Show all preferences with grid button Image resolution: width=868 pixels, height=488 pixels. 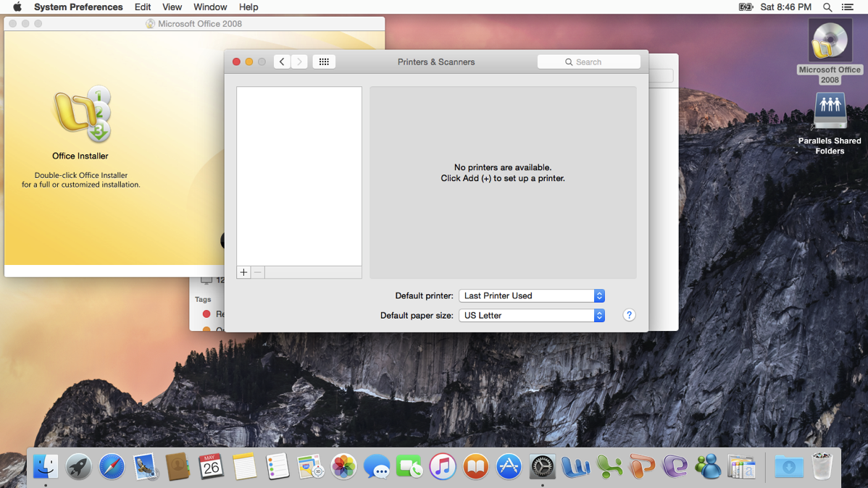324,62
